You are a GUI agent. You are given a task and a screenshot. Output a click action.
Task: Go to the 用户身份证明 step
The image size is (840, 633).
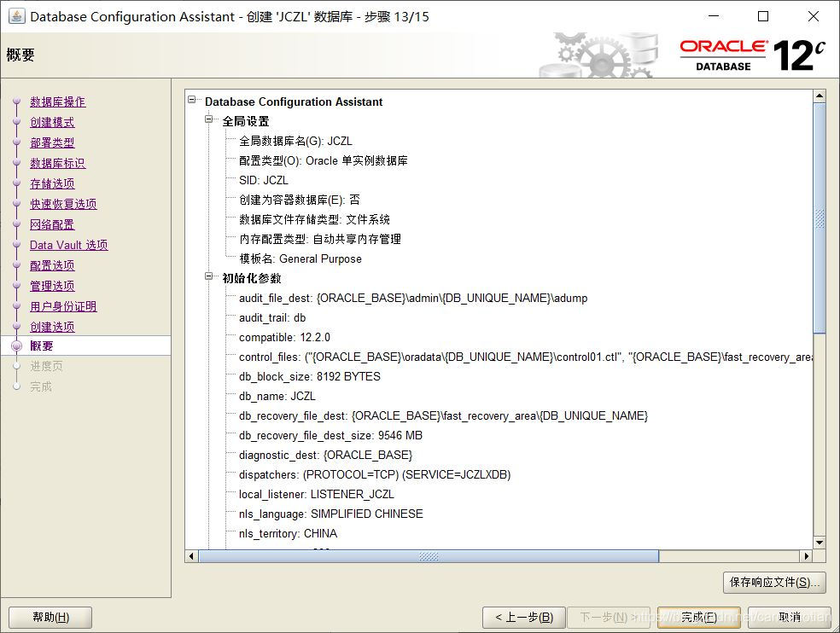coord(63,305)
